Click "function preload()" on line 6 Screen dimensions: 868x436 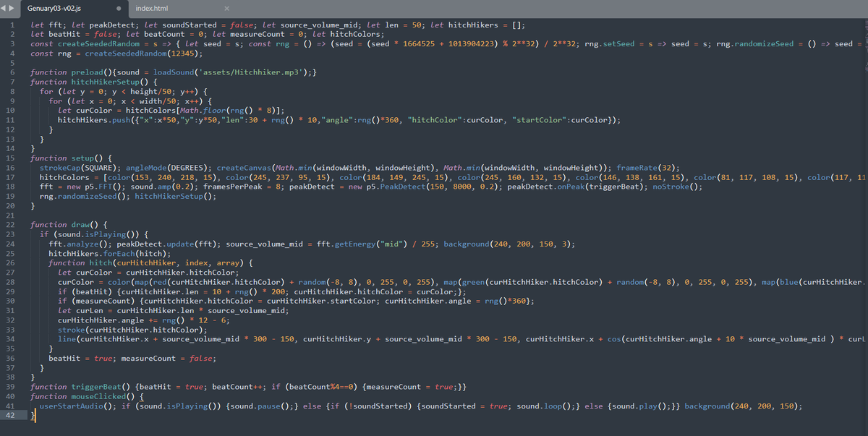click(71, 72)
